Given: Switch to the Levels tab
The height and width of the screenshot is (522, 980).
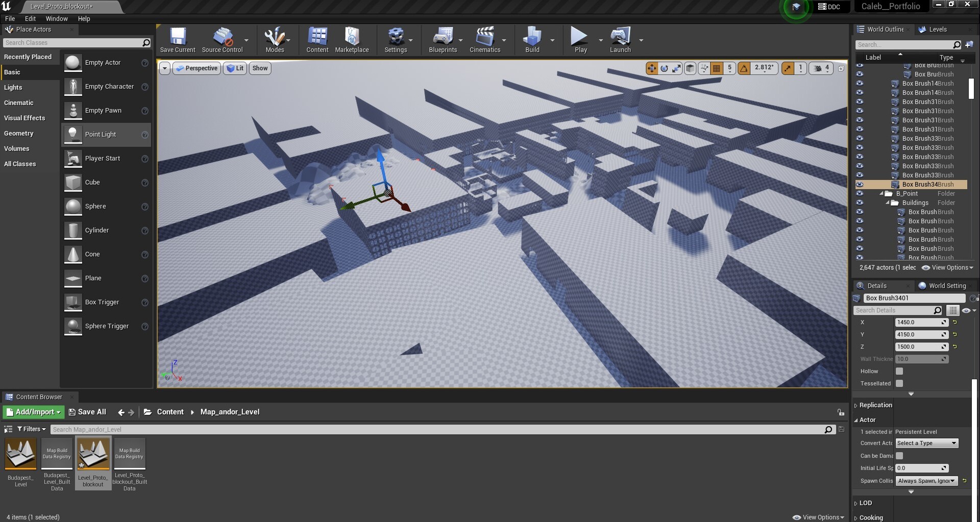Looking at the screenshot, I should [938, 29].
